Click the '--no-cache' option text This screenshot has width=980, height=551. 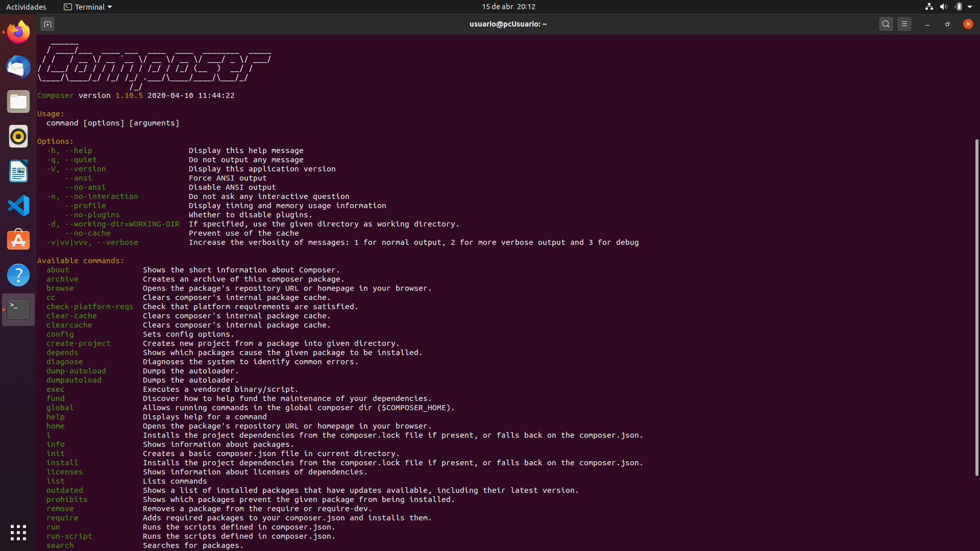click(x=87, y=233)
